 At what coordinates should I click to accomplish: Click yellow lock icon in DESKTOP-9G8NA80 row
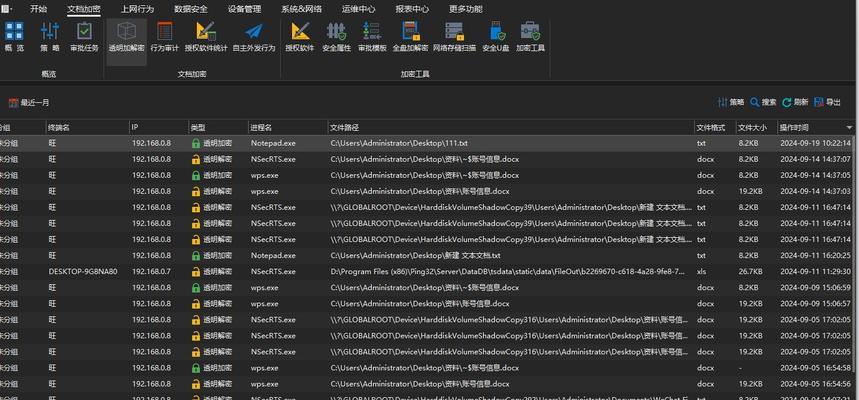coord(196,272)
